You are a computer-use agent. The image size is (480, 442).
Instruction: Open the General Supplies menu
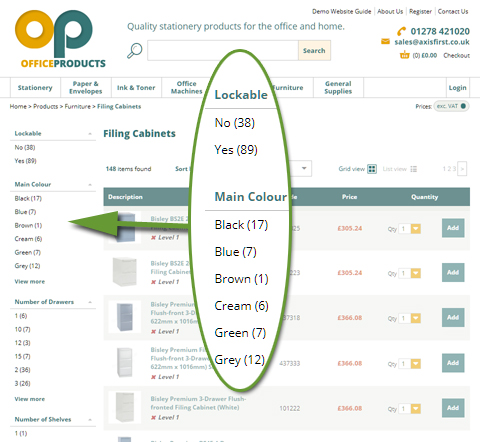pos(338,88)
